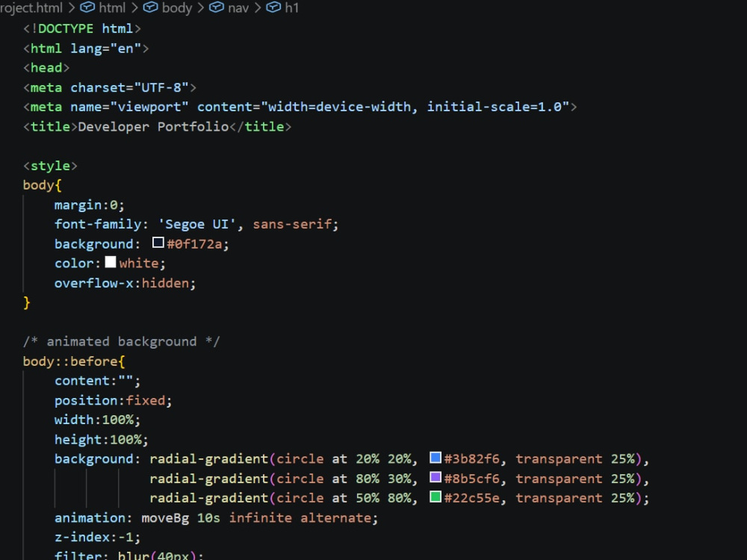Click the #8b5cf6 hex value

[x=471, y=479]
